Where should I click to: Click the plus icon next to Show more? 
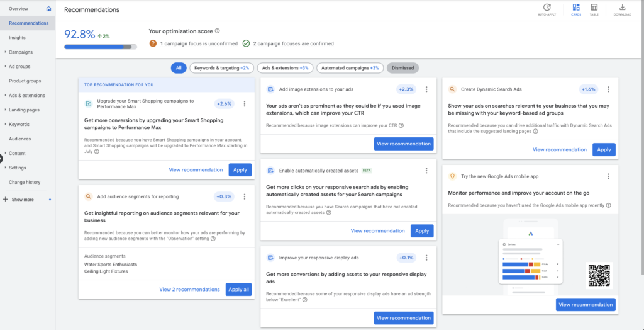click(x=5, y=199)
